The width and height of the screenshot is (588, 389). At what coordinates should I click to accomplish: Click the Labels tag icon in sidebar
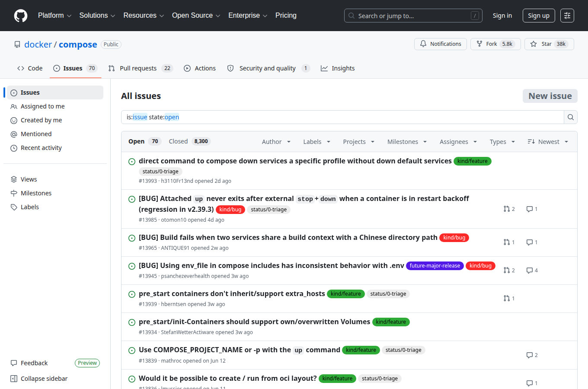pos(14,207)
